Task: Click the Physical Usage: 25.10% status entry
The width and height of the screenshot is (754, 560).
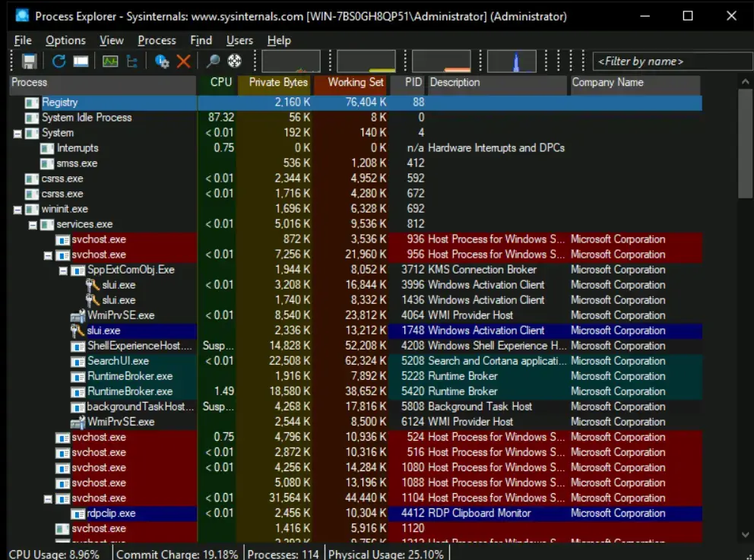Action: coord(385,554)
